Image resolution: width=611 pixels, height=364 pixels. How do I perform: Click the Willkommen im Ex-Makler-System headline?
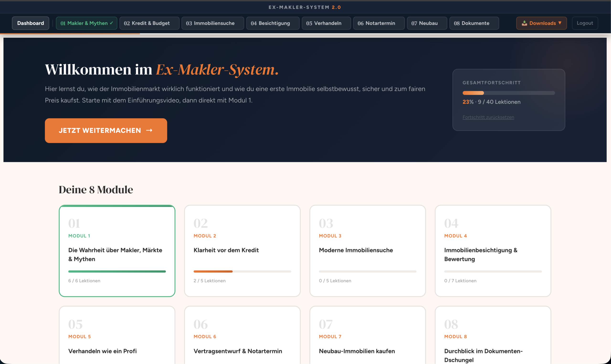click(x=161, y=69)
